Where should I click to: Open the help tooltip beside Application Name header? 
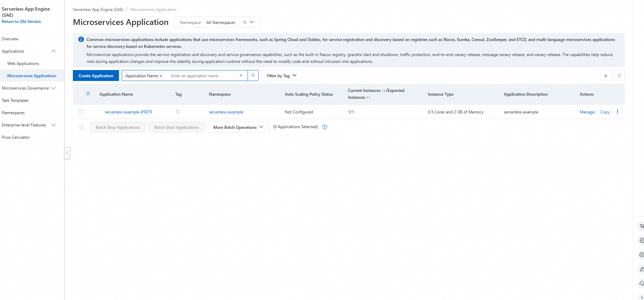[x=88, y=94]
